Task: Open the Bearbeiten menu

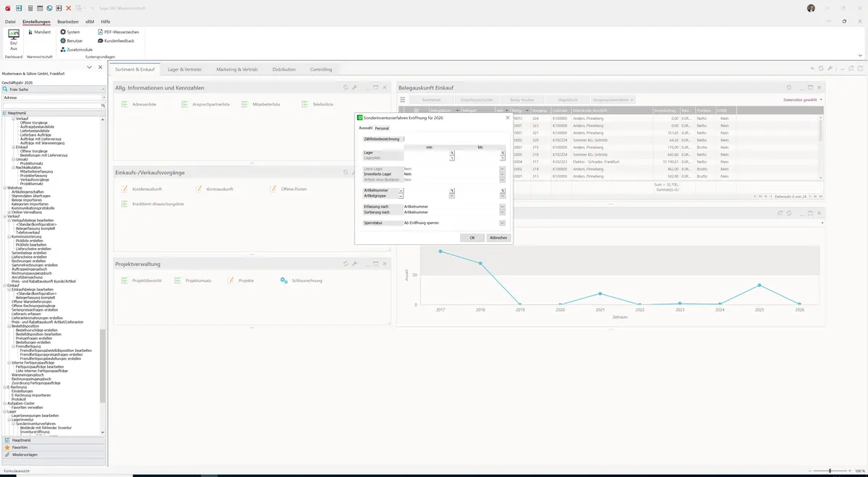Action: (68, 22)
